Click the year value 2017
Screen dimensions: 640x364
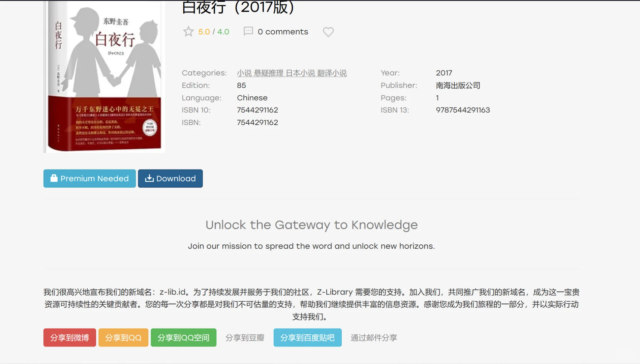coord(444,73)
